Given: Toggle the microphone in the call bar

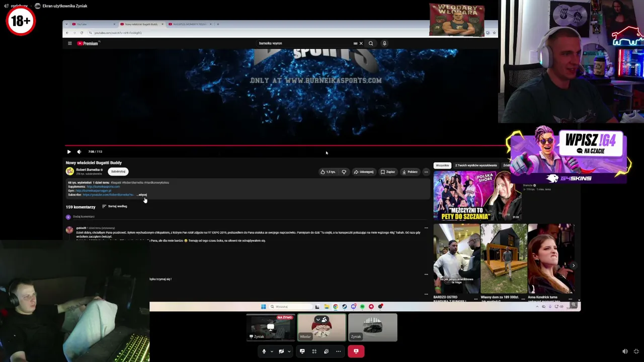Looking at the screenshot, I should click(x=264, y=351).
